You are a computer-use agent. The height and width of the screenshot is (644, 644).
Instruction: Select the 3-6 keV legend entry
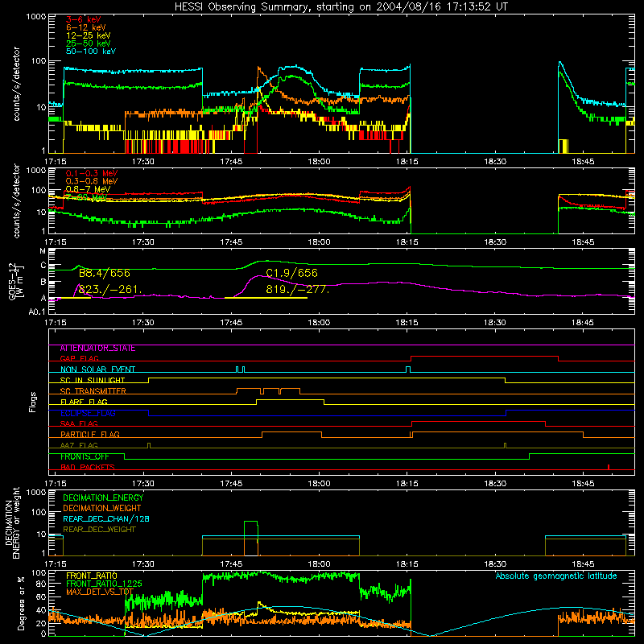84,19
